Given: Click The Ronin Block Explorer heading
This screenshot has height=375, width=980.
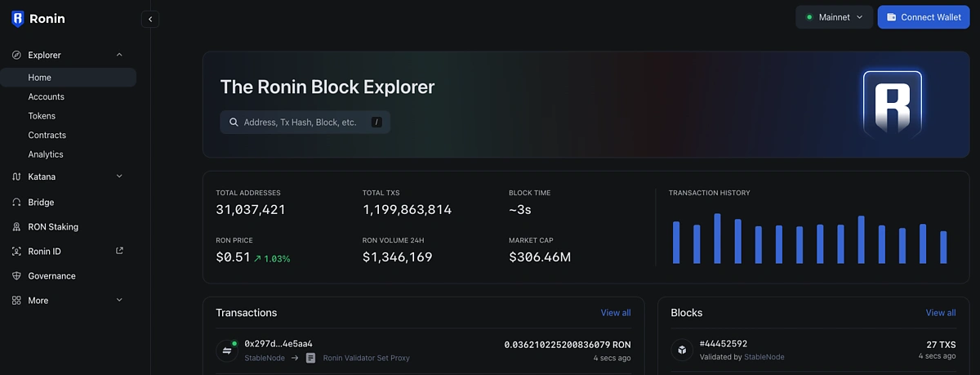Looking at the screenshot, I should [327, 87].
